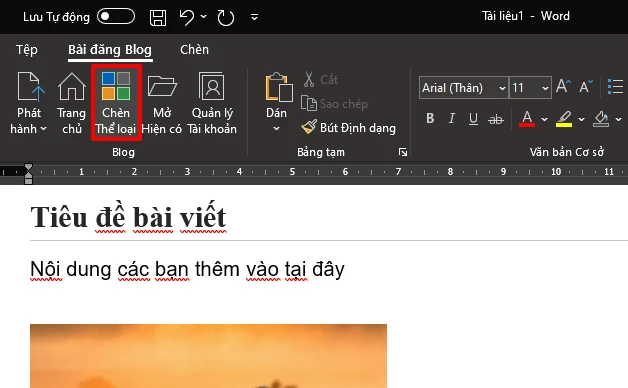The height and width of the screenshot is (388, 628).
Task: Switch to the Chèn tab
Action: point(194,50)
